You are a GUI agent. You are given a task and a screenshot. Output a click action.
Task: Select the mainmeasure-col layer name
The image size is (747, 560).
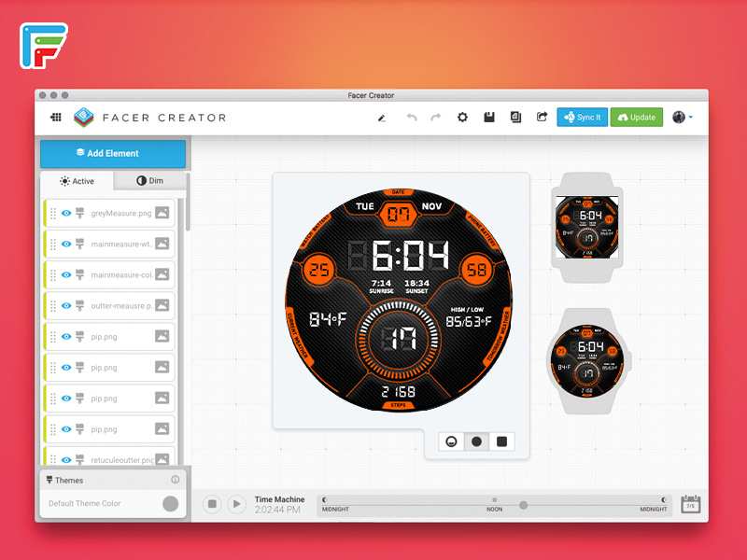(121, 274)
